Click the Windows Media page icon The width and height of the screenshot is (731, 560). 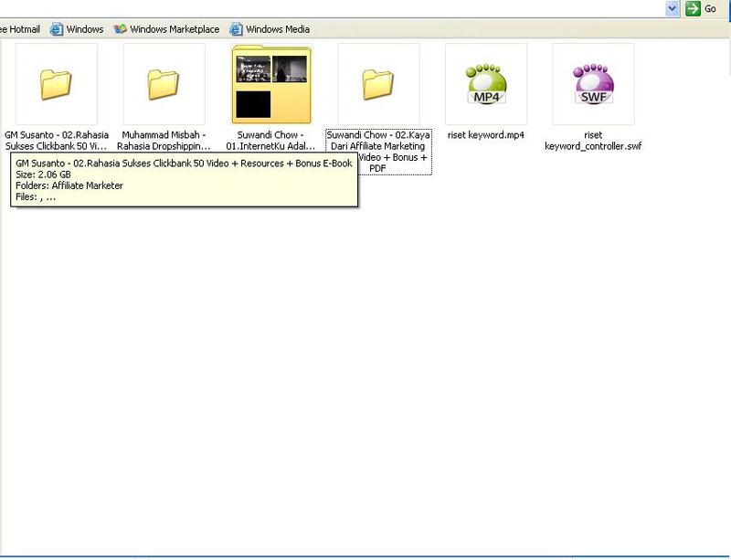pyautogui.click(x=236, y=29)
